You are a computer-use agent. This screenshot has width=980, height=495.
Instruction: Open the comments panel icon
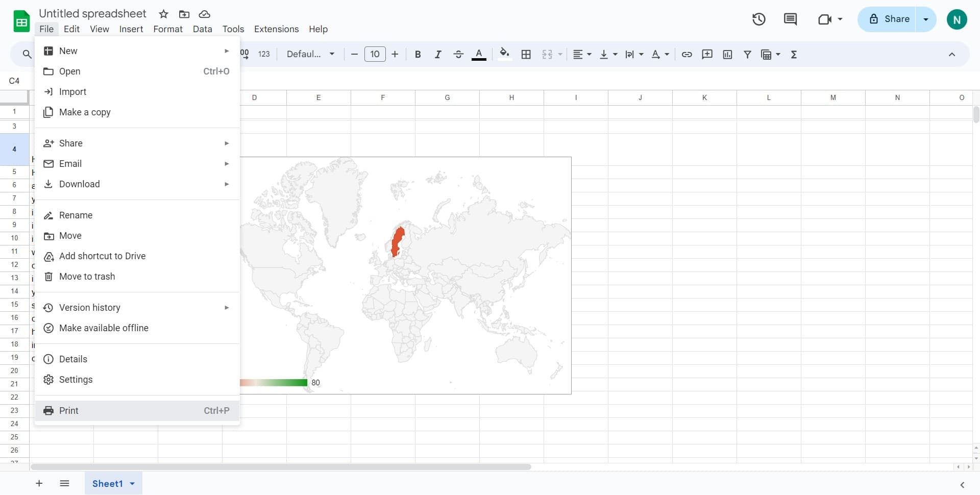(x=790, y=19)
